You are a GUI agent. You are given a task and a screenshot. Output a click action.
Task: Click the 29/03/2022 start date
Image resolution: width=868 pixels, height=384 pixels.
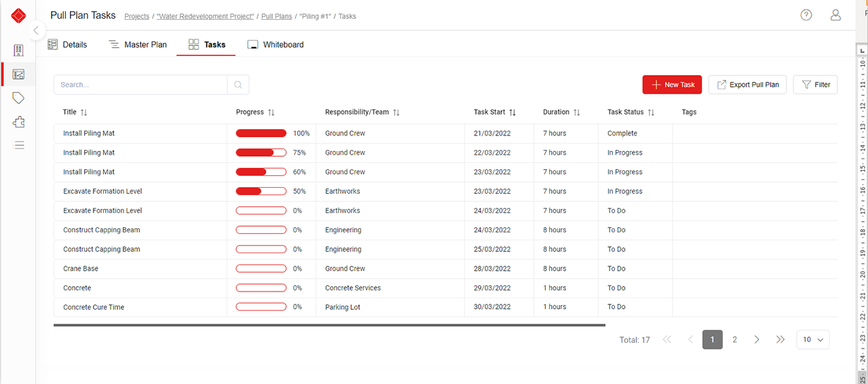tap(492, 288)
